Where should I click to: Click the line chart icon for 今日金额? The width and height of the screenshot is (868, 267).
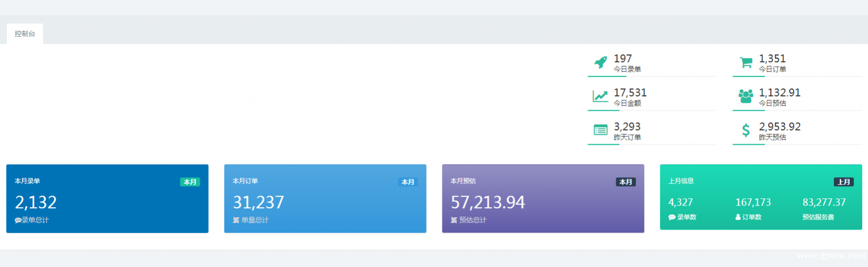[601, 96]
